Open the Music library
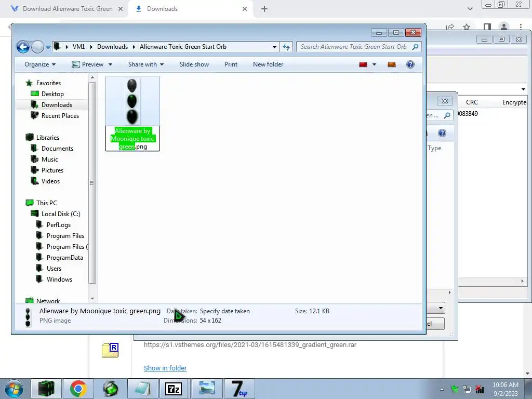This screenshot has height=399, width=532. pyautogui.click(x=49, y=159)
